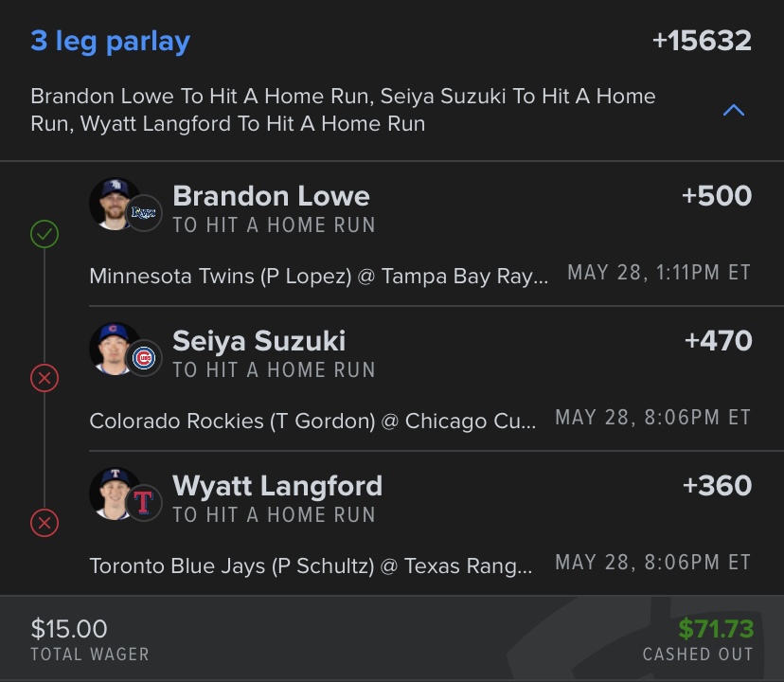Open the Blue Jays @ Rangers matchup
The width and height of the screenshot is (784, 682).
pyautogui.click(x=311, y=565)
